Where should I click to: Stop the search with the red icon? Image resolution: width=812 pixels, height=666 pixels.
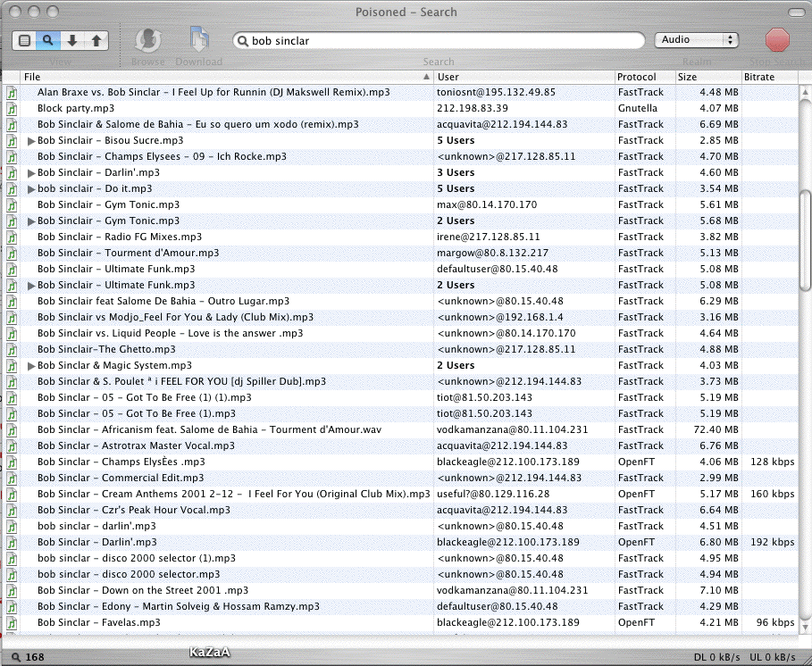(x=777, y=40)
